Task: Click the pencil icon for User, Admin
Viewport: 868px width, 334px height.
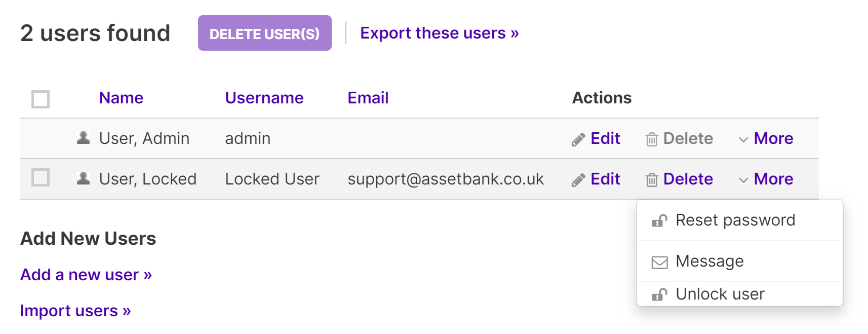Action: point(578,139)
